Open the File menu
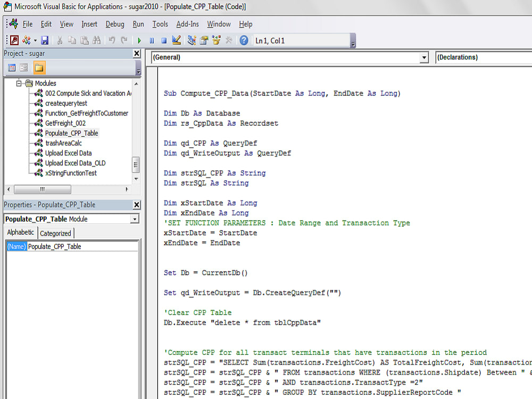532x399 pixels. point(28,24)
